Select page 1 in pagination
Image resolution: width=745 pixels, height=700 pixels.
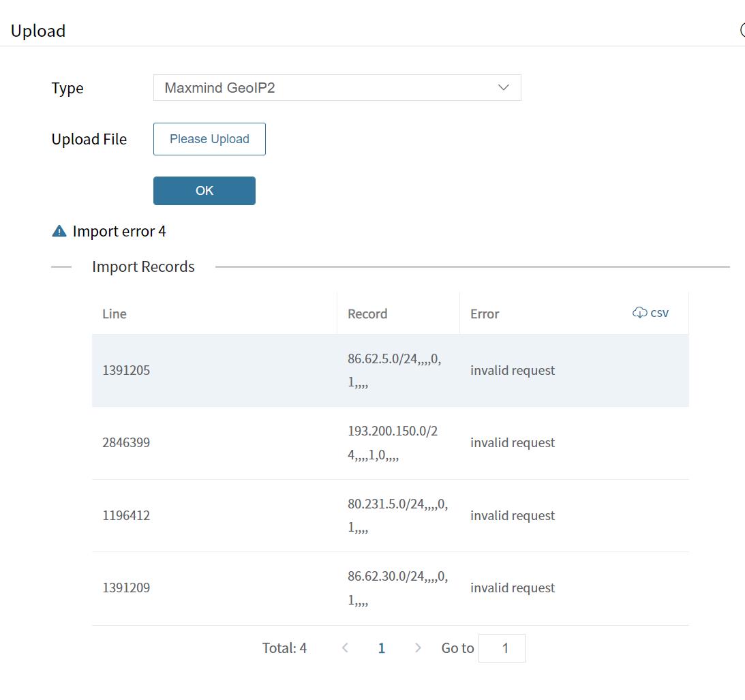[x=382, y=648]
